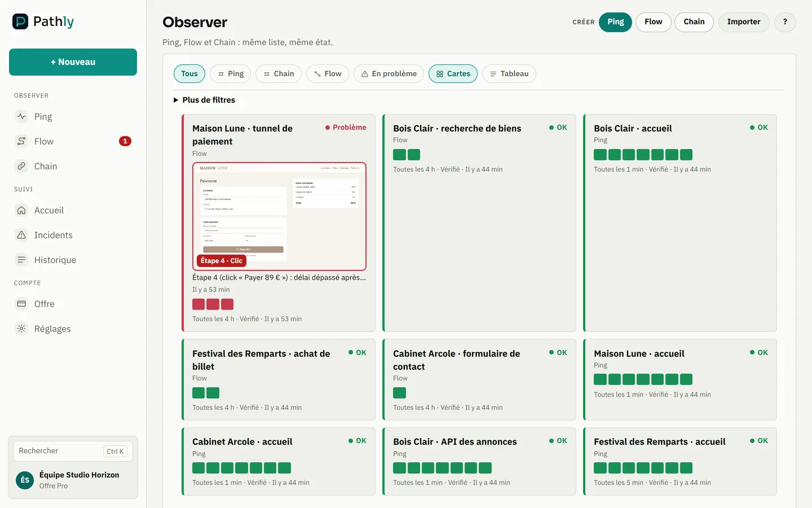Viewport: 812px width, 508px height.
Task: Switch to Tableau view
Action: (x=509, y=74)
